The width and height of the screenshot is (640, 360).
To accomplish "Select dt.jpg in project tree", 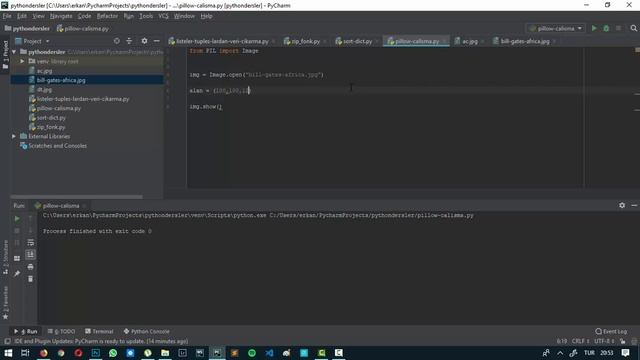I will pos(44,89).
